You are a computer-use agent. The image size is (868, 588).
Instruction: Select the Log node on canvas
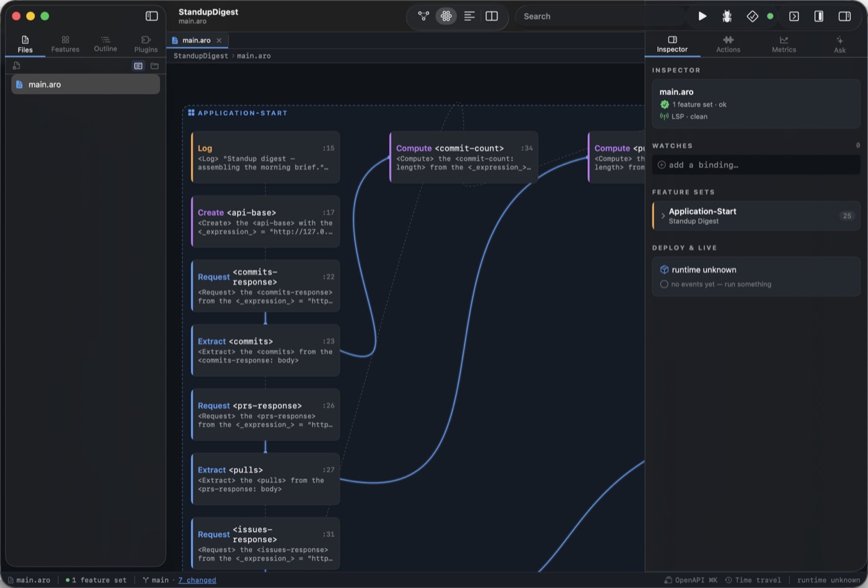[265, 157]
